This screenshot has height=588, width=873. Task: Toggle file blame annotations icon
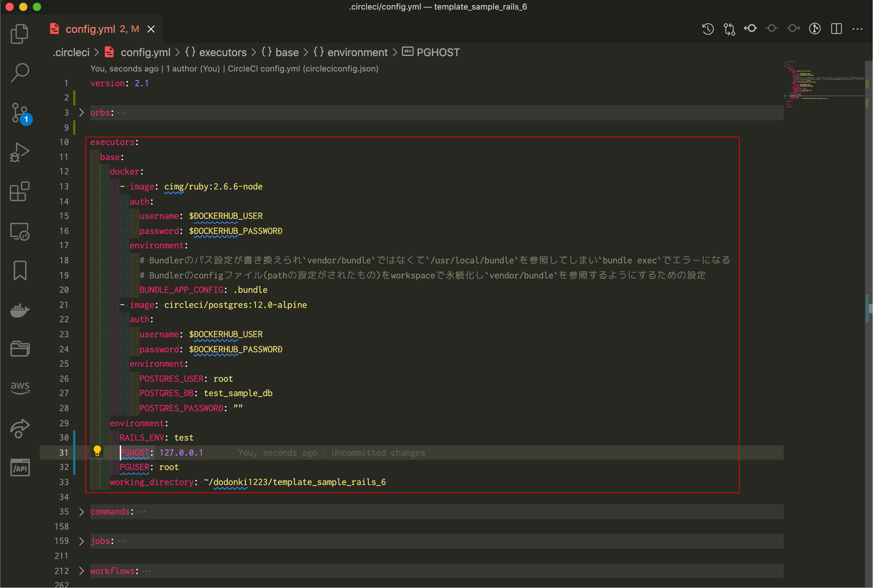814,29
